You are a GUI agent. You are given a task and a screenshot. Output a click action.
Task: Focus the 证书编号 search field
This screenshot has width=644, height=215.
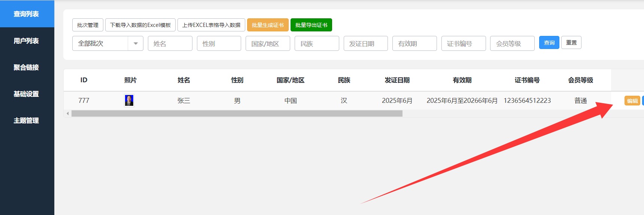[464, 43]
